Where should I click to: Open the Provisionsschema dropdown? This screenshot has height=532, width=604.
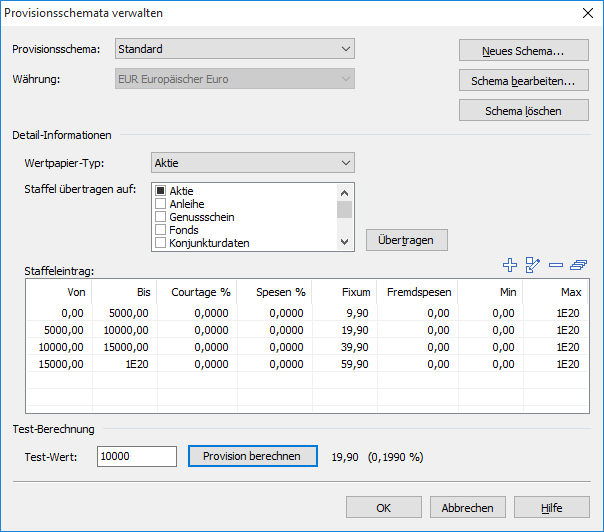[x=235, y=48]
